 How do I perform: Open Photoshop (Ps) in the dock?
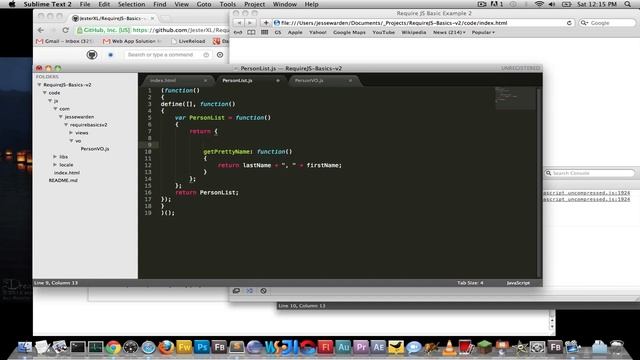tap(202, 347)
